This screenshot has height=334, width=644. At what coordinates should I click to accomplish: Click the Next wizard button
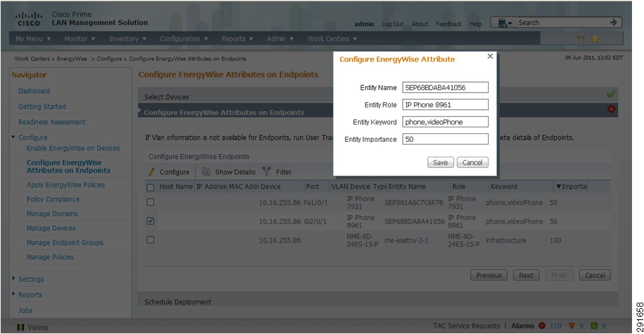point(526,275)
